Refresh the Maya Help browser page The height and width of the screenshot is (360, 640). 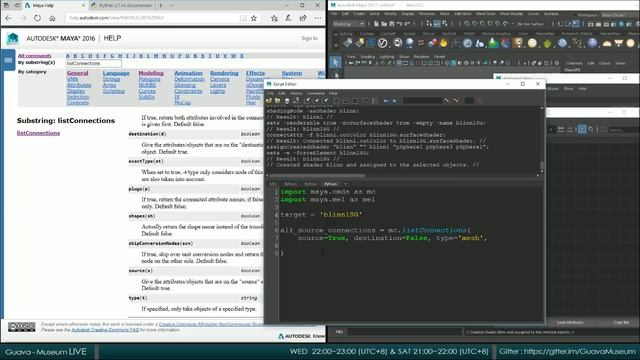tap(37, 18)
